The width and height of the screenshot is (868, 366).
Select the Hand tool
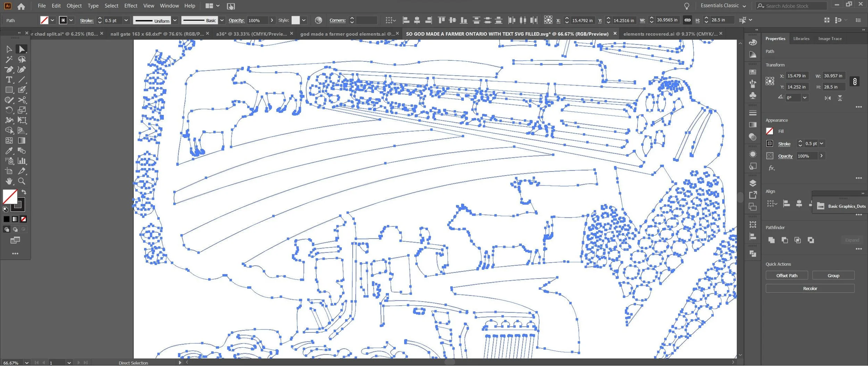coord(9,181)
